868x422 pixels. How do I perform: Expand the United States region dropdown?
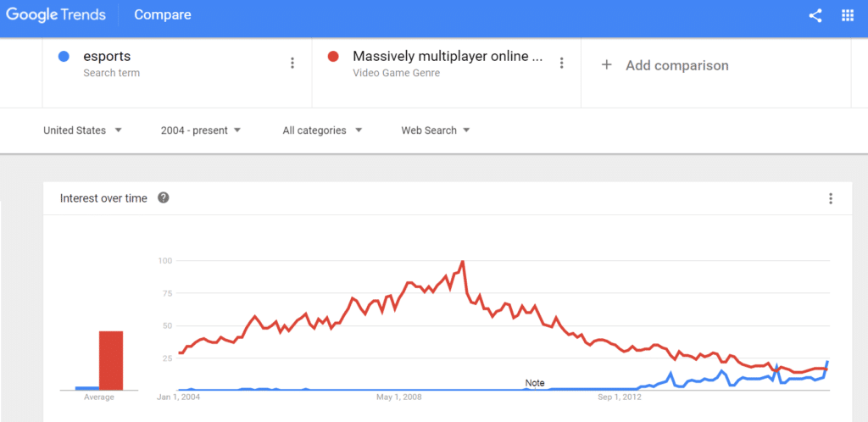click(82, 130)
